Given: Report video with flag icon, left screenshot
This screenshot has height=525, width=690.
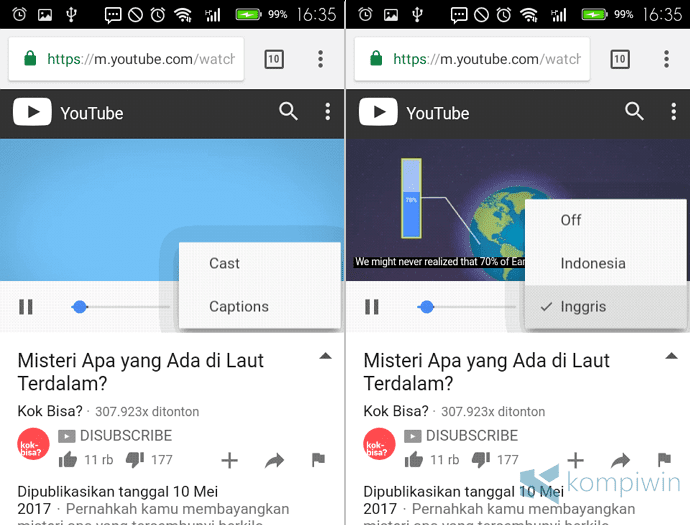Looking at the screenshot, I should click(x=318, y=459).
